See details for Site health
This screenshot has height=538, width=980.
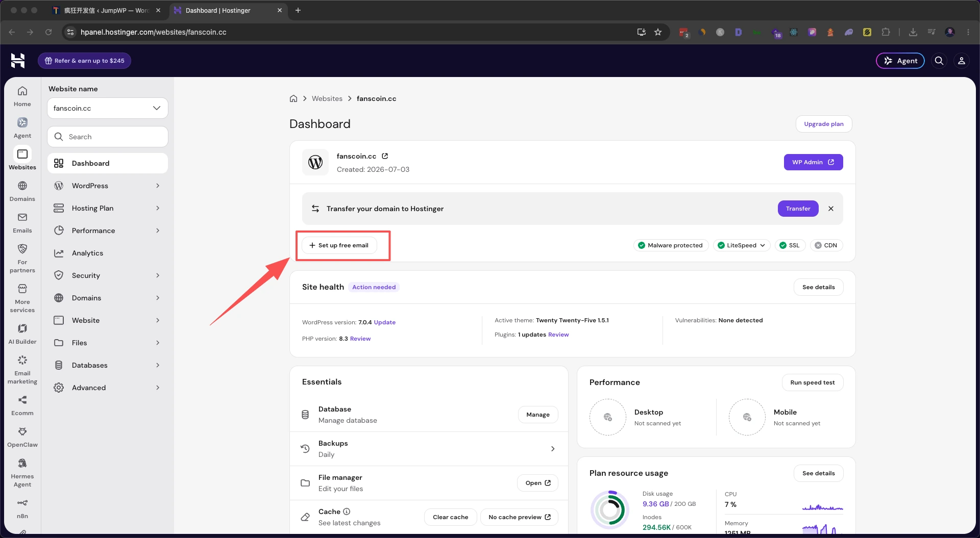tap(818, 287)
